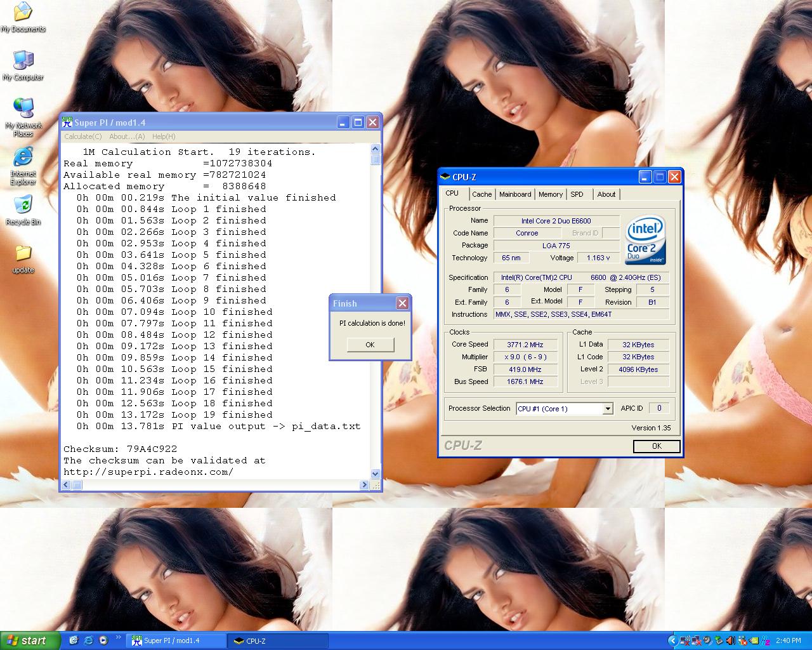Viewport: 812px width, 650px height.
Task: Click the Instructions field in CPU-Z
Action: (581, 314)
